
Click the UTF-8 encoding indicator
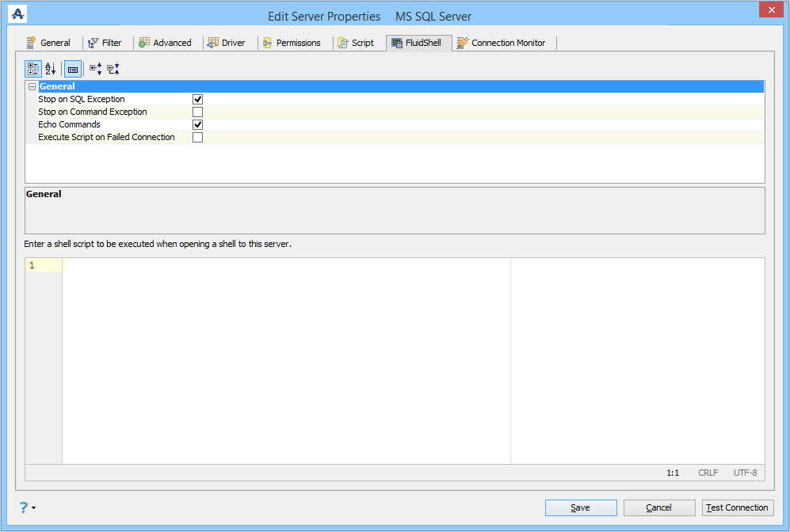[x=745, y=473]
